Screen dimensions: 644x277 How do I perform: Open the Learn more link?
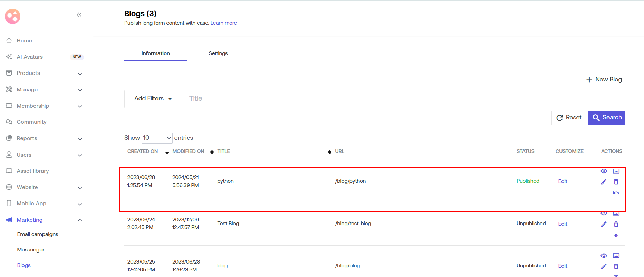[x=223, y=23]
